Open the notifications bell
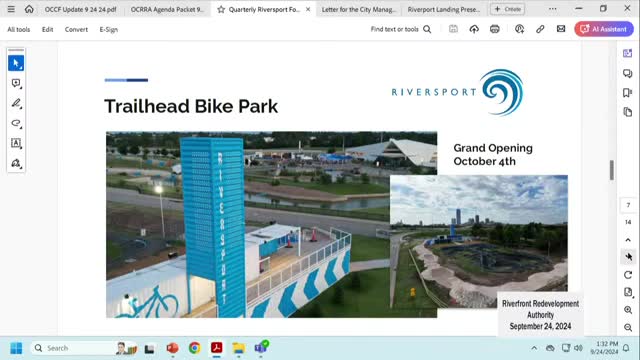 point(626,348)
